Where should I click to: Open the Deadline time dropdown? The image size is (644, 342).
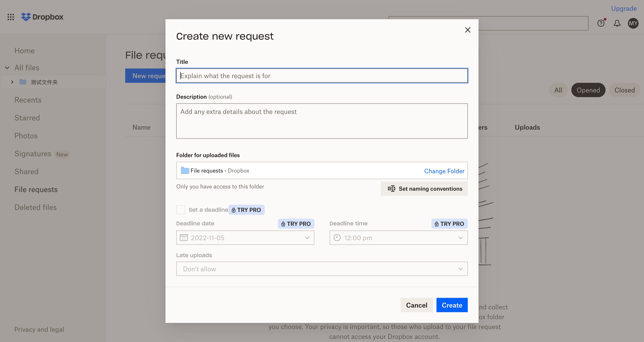[x=398, y=238]
